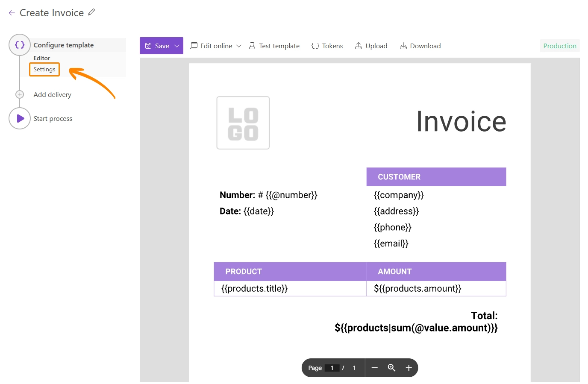The height and width of the screenshot is (384, 588).
Task: Open the Tokens panel
Action: [327, 46]
